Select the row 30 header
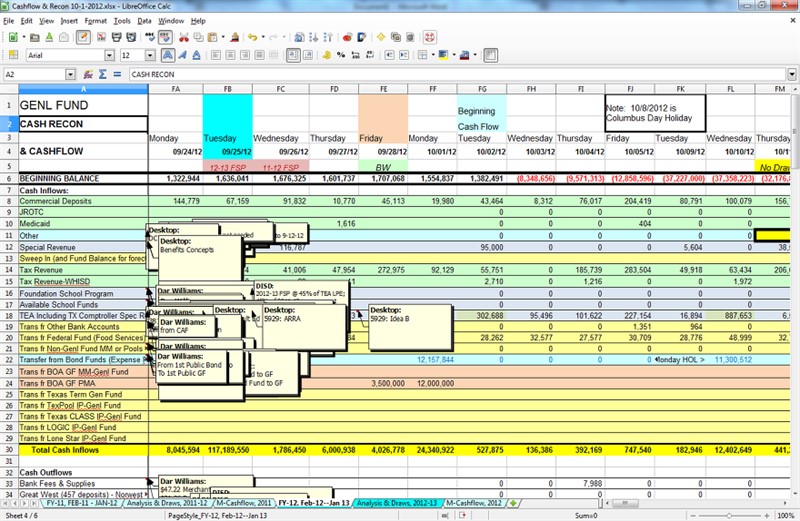 (8, 449)
